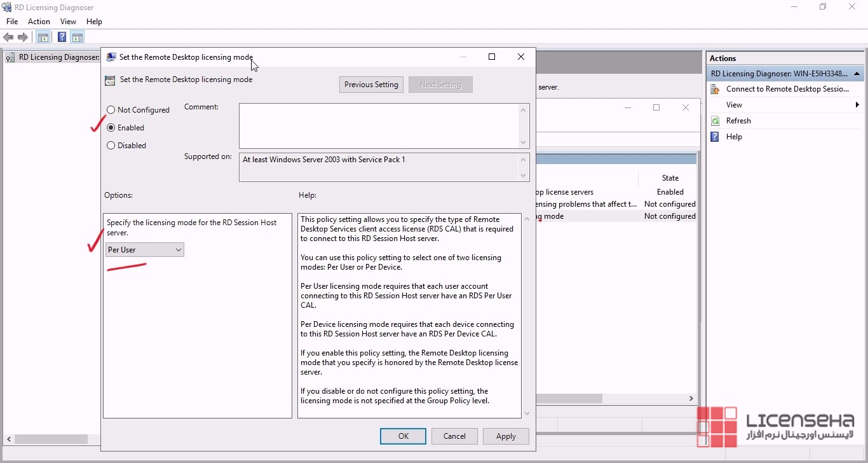Toggle the Show/Hide Action Pane toolbar icon

point(78,38)
